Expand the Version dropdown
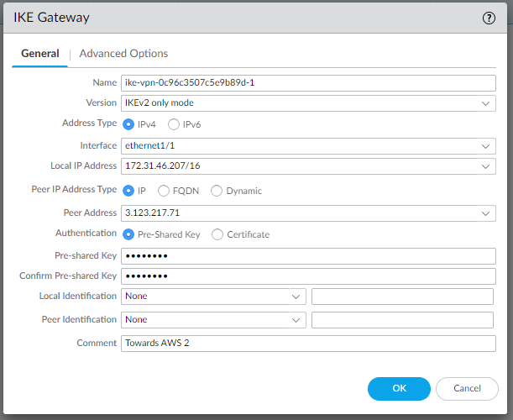Screen dimensions: 513x420 (x=487, y=103)
